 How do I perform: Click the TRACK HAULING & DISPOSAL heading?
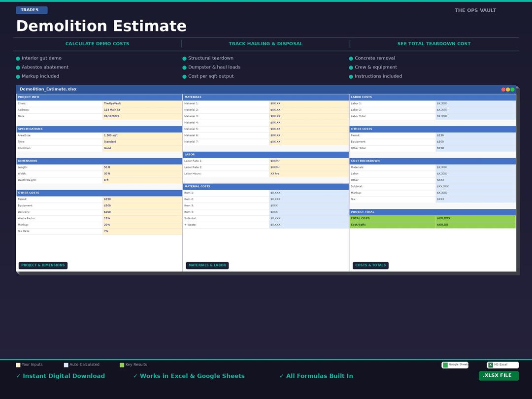coord(266,44)
